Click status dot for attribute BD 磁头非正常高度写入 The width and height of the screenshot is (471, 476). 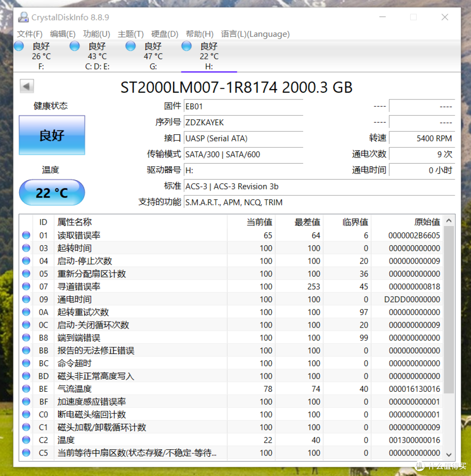tap(26, 376)
